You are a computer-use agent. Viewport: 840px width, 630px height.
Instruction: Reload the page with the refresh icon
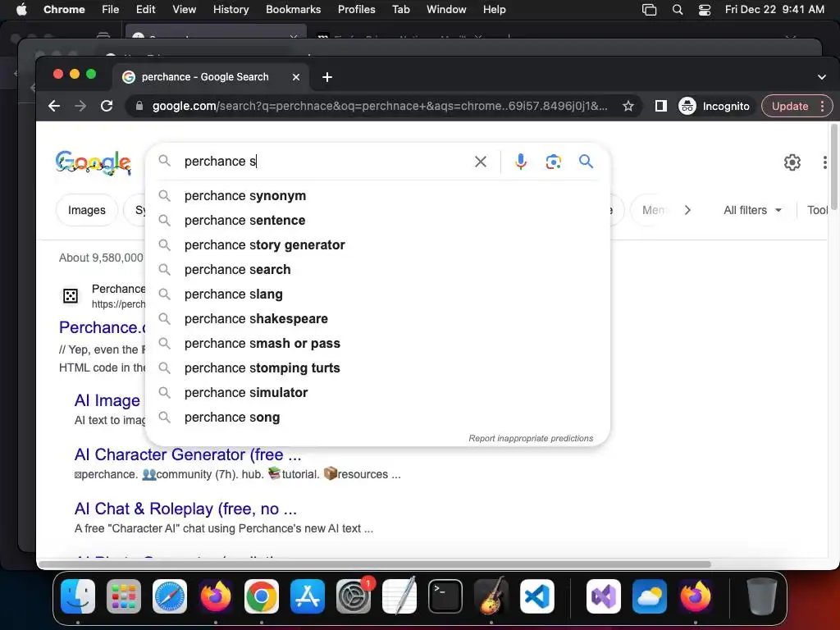[x=107, y=106]
